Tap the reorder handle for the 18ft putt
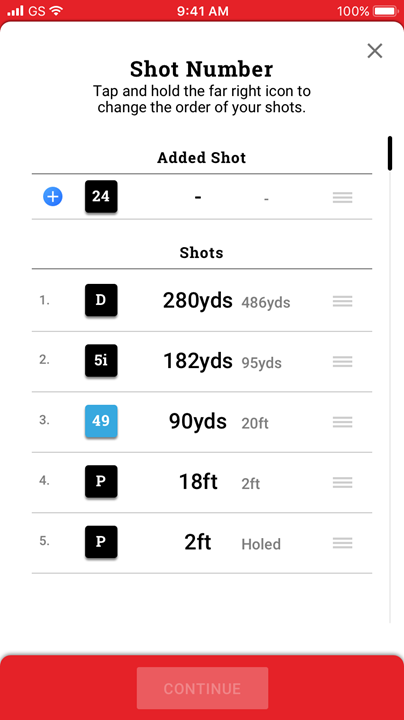404x720 pixels. click(x=342, y=482)
